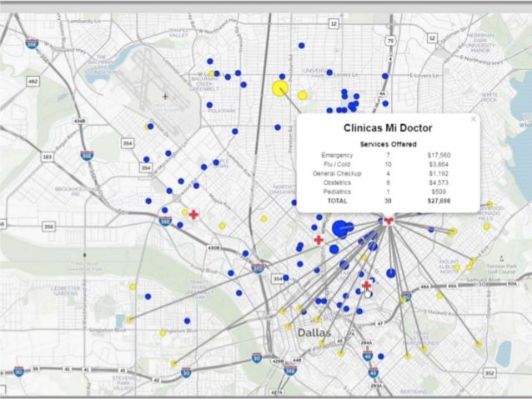The width and height of the screenshot is (532, 399).
Task: Click the US 75 highway shield
Action: pos(391,42)
